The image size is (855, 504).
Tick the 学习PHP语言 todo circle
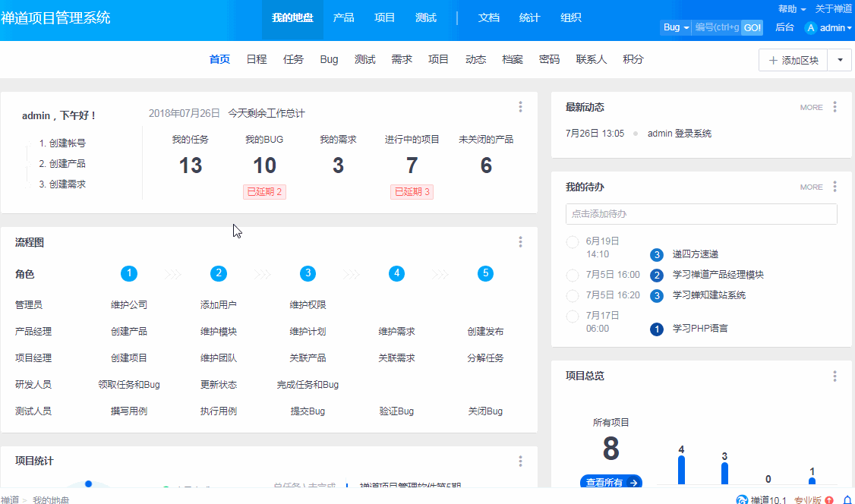pyautogui.click(x=573, y=316)
